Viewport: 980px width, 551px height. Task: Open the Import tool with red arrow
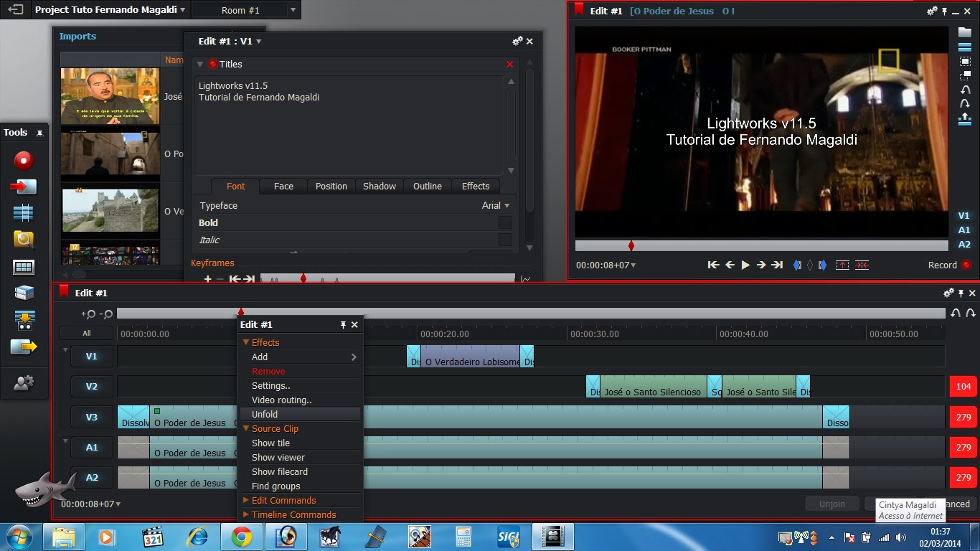coord(24,187)
